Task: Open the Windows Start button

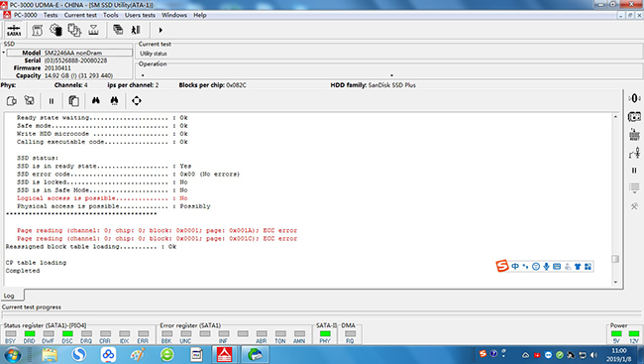Action: click(13, 354)
